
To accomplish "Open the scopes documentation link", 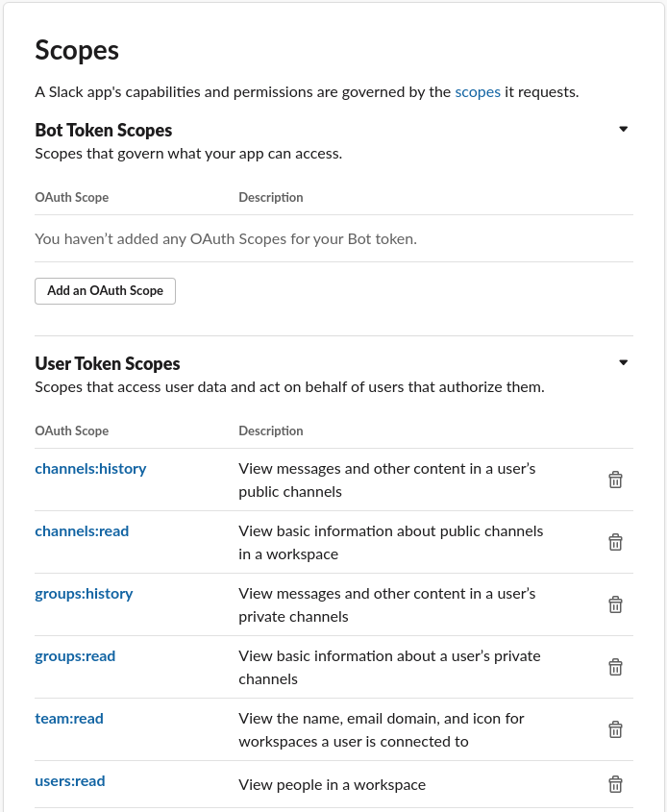I will 478,92.
